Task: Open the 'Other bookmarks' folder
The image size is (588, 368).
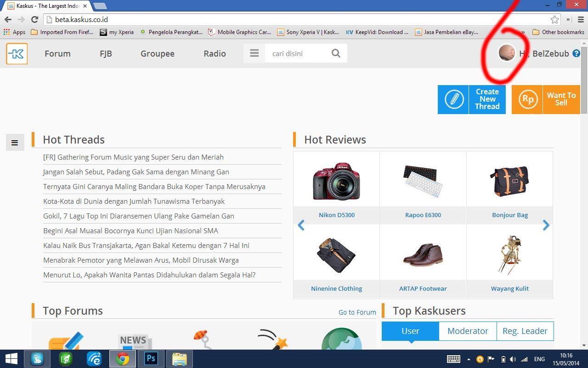Action: click(558, 32)
